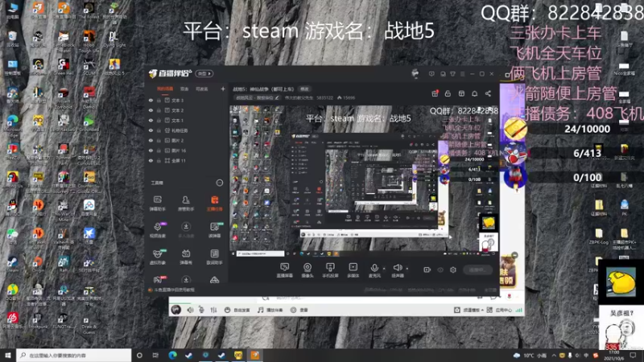Select the 文本 3 source row

point(187,100)
